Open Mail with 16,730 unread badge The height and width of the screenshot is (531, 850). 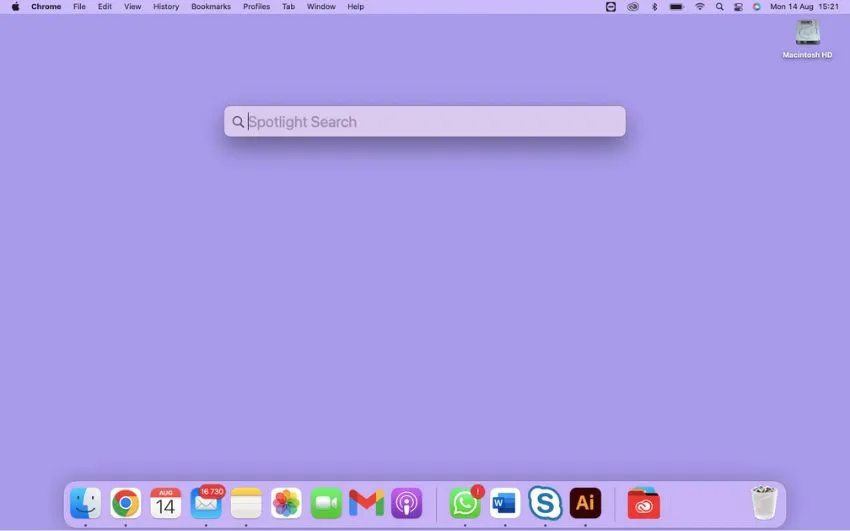206,503
